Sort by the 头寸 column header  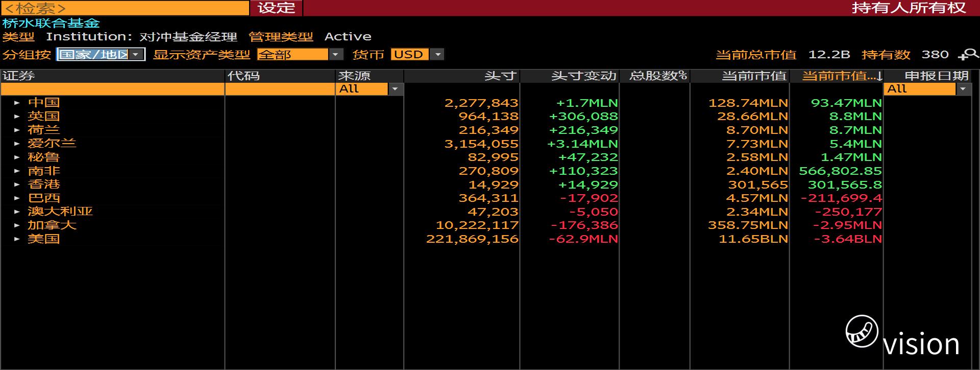click(461, 76)
